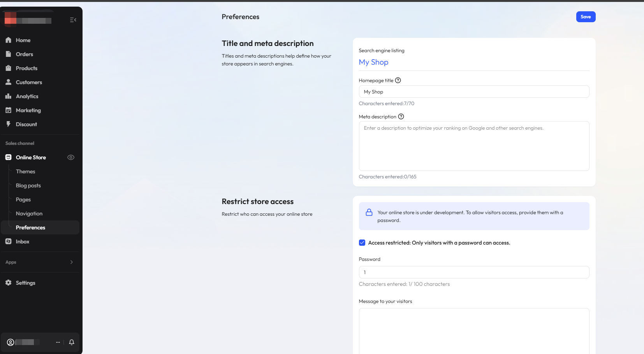Go to the Customers section
This screenshot has height=354, width=644.
click(x=40, y=82)
